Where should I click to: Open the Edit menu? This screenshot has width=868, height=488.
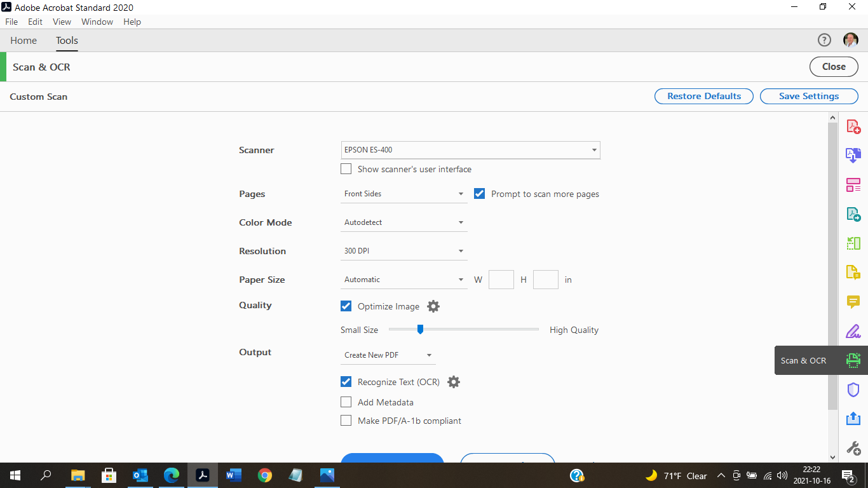(x=35, y=22)
